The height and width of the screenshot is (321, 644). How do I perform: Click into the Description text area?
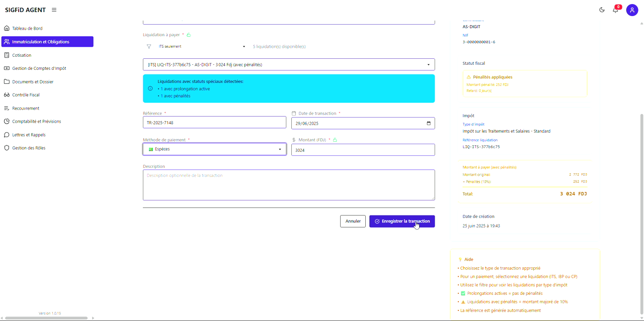288,185
